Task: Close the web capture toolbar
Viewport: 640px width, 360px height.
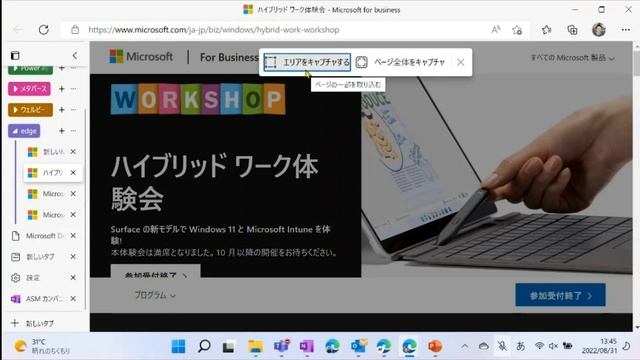Action: 460,62
